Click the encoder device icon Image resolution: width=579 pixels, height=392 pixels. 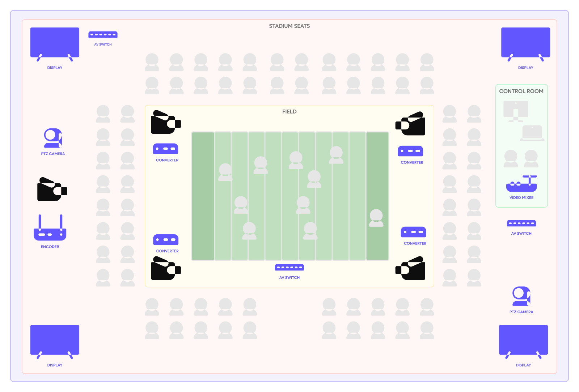(50, 227)
